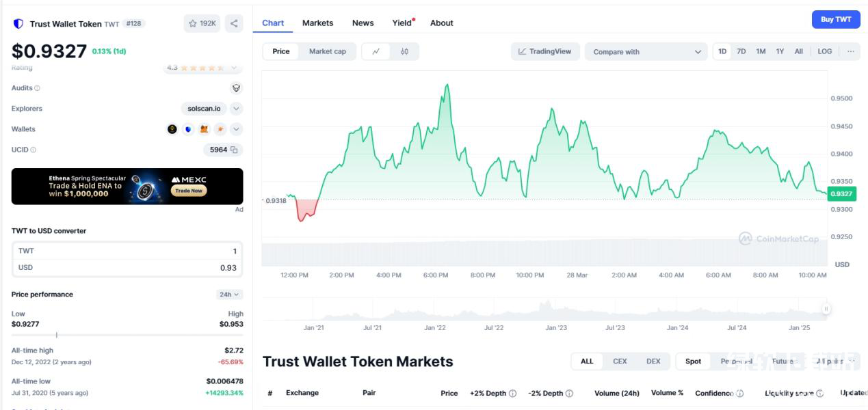868x410 pixels.
Task: Click the info icon next to Audits
Action: (x=37, y=88)
